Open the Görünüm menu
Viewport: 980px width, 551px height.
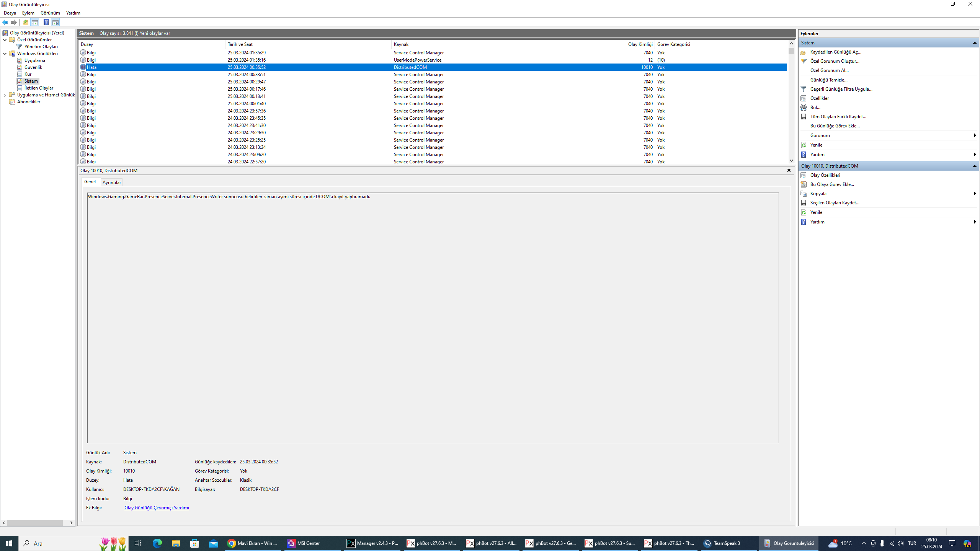50,13
